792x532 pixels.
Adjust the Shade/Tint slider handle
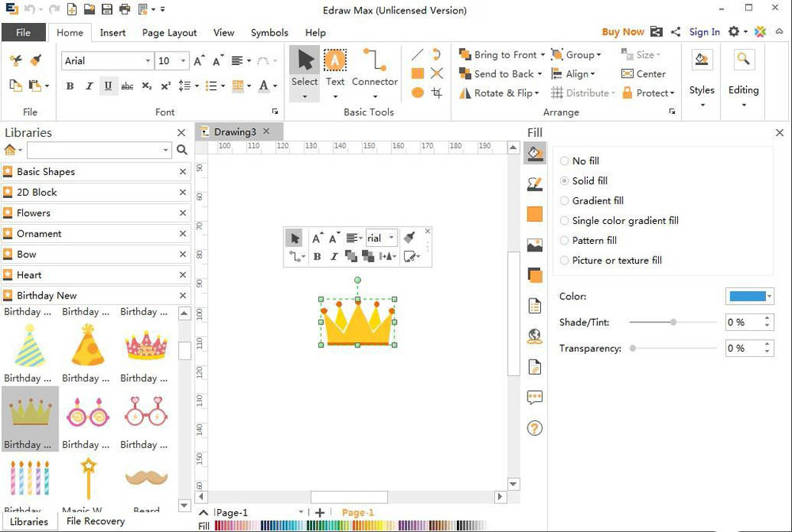673,322
